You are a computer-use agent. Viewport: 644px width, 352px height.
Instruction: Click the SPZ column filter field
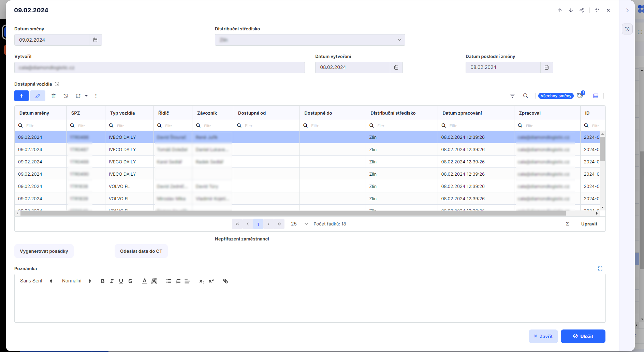point(89,126)
